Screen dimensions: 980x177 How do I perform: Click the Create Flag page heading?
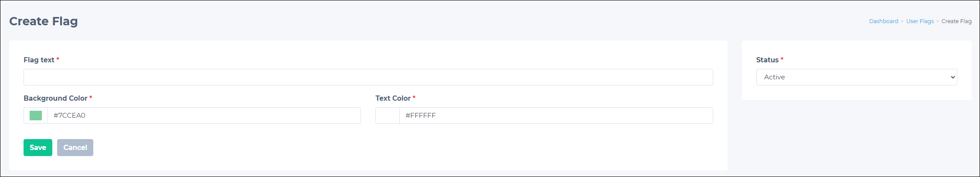pos(44,21)
